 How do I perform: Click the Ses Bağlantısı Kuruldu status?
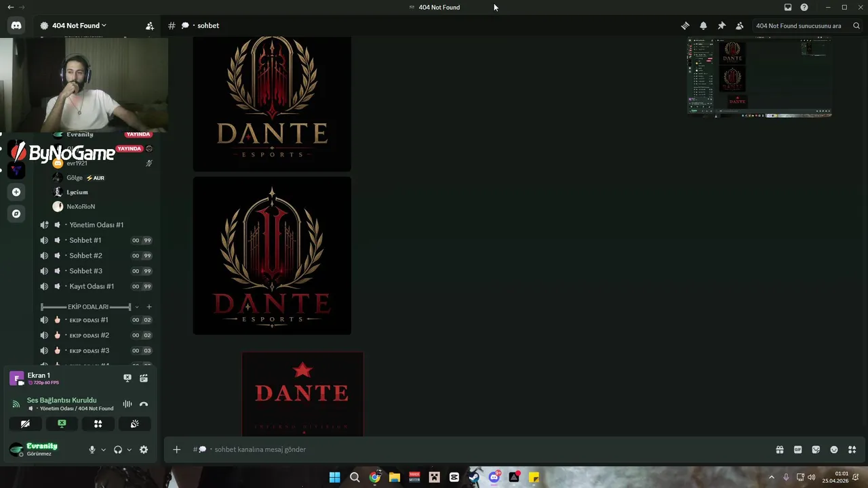click(62, 401)
